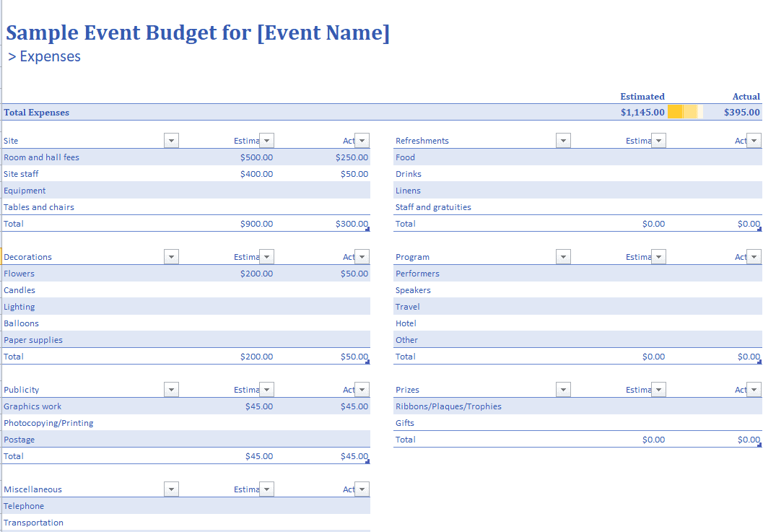Expand the Publicity table filter arrow

(x=171, y=390)
